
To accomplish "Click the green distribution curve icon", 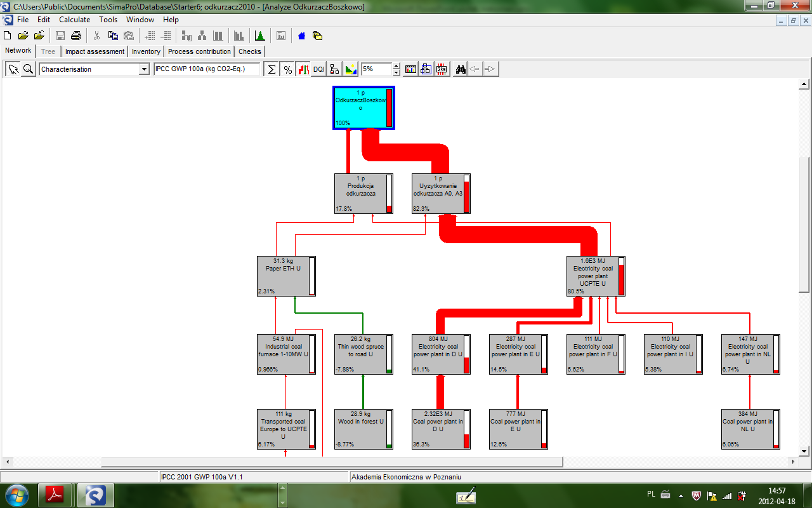I will (x=259, y=36).
